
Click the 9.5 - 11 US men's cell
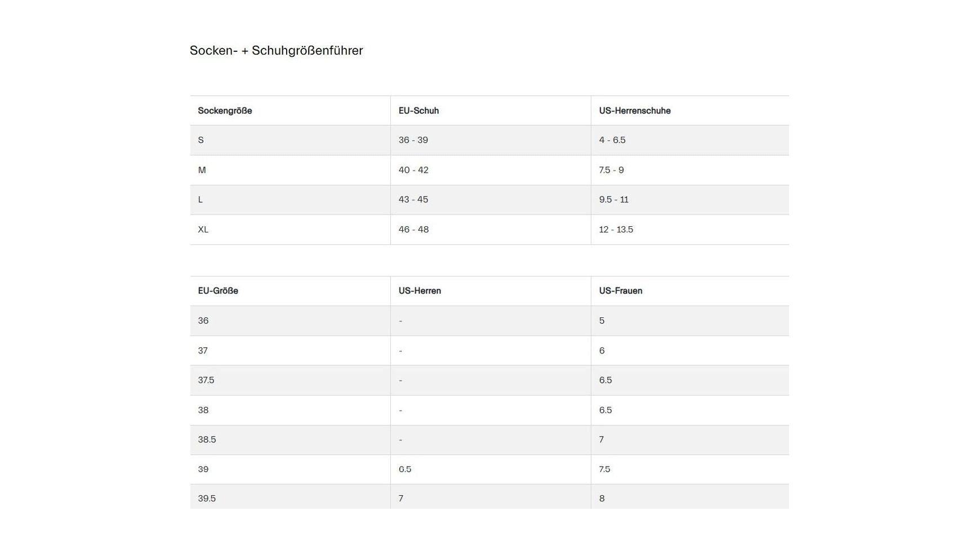(x=690, y=200)
